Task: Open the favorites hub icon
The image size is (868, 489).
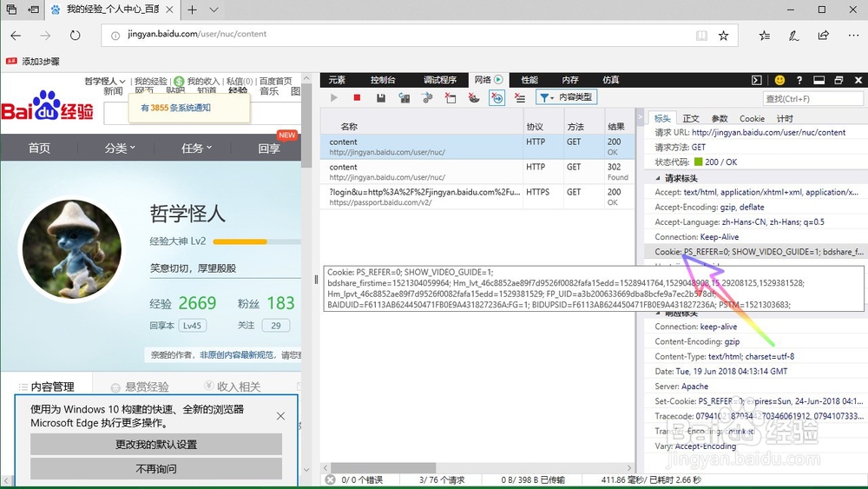Action: click(765, 36)
